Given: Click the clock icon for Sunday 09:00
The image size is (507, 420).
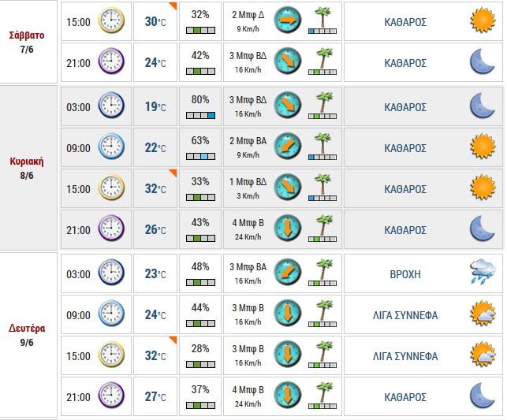Looking at the screenshot, I should tap(111, 147).
